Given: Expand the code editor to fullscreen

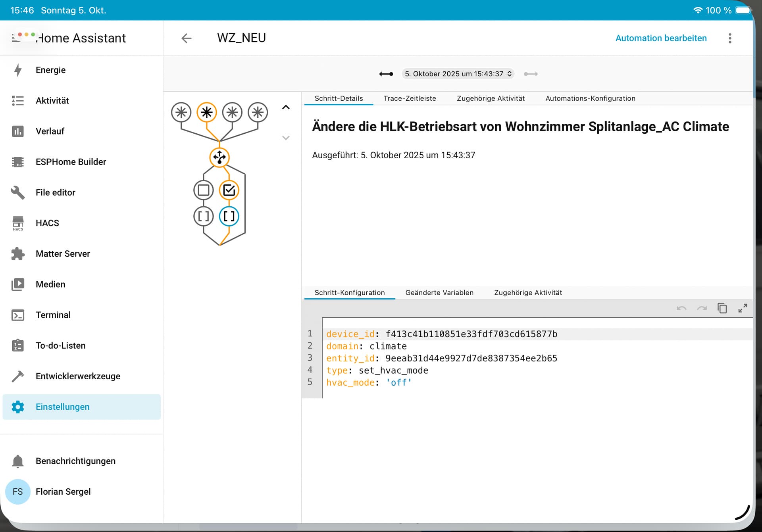Looking at the screenshot, I should [x=743, y=308].
